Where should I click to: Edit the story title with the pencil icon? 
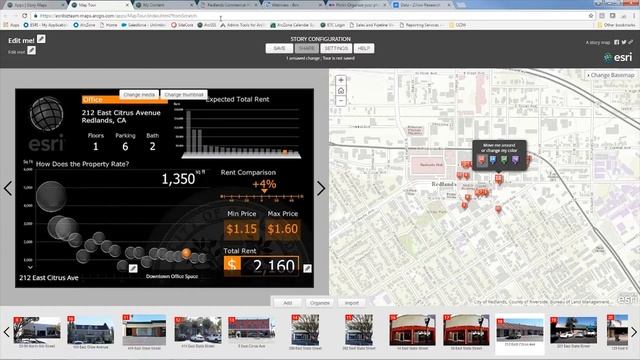(41, 39)
